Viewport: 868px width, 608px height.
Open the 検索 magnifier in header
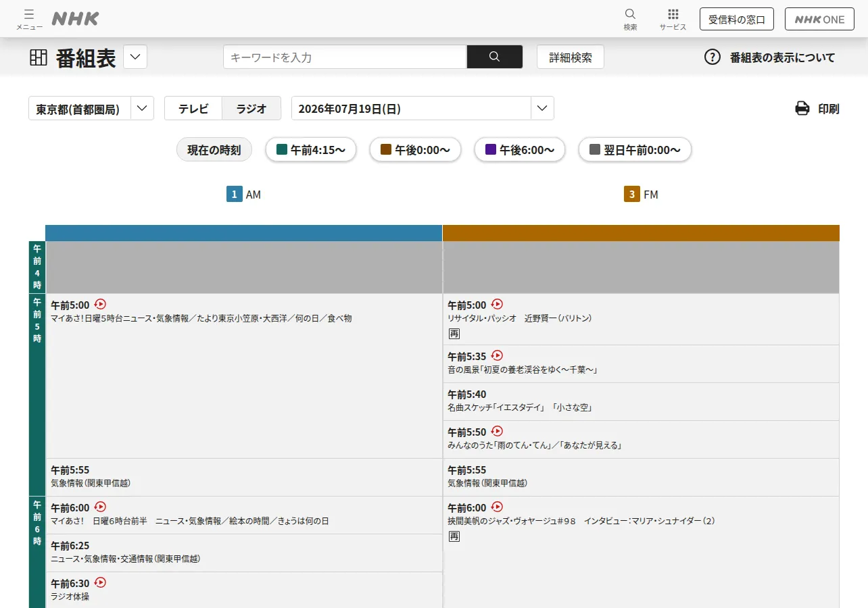tap(630, 19)
